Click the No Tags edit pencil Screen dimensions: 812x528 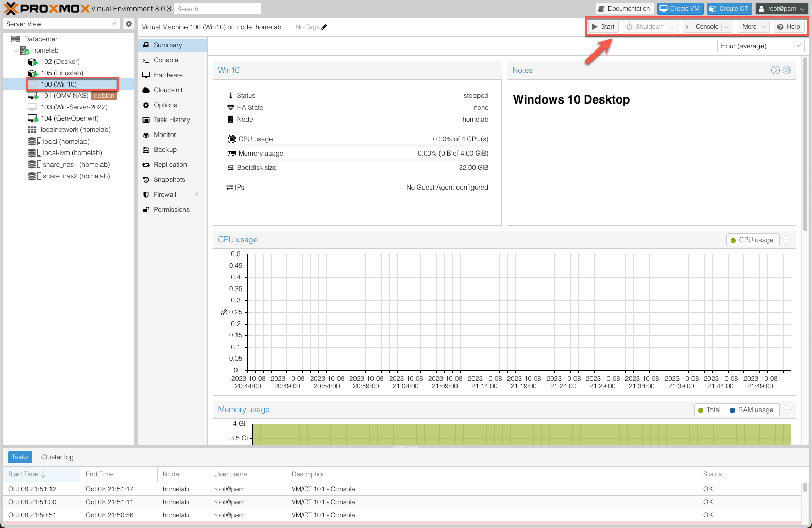tap(324, 27)
